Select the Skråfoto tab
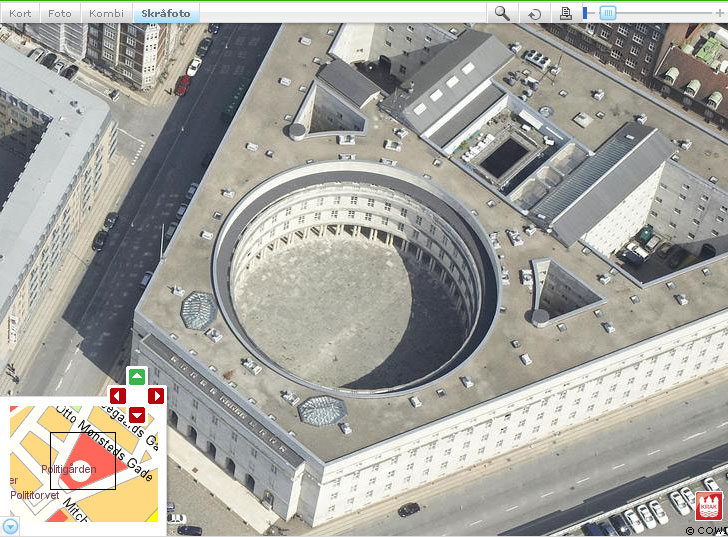The image size is (728, 537). click(166, 13)
